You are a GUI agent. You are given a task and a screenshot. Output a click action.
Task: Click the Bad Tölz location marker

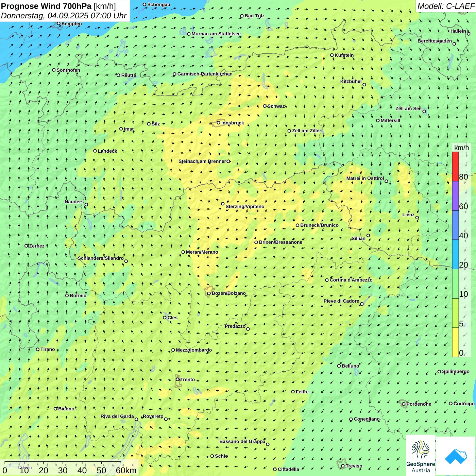click(x=242, y=16)
